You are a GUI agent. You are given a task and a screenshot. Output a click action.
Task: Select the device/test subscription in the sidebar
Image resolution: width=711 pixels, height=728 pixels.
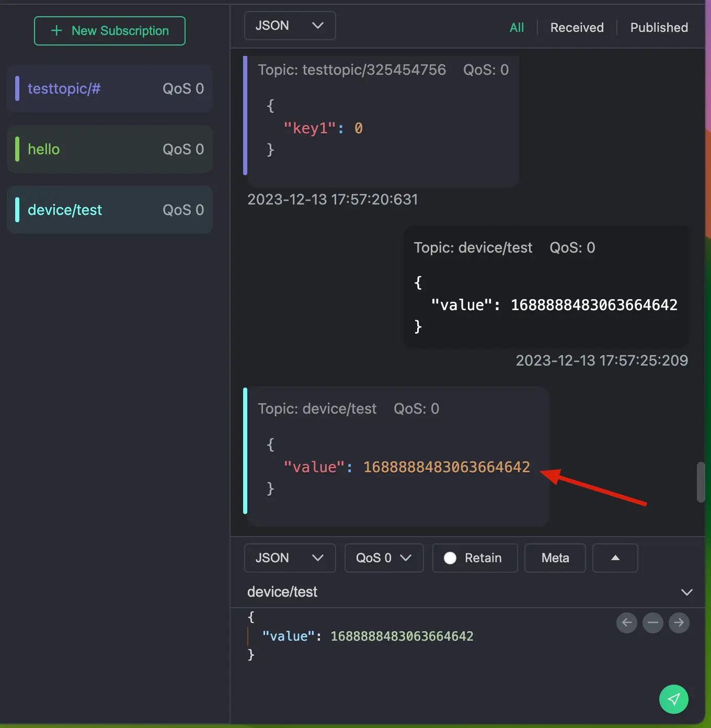[x=110, y=210]
